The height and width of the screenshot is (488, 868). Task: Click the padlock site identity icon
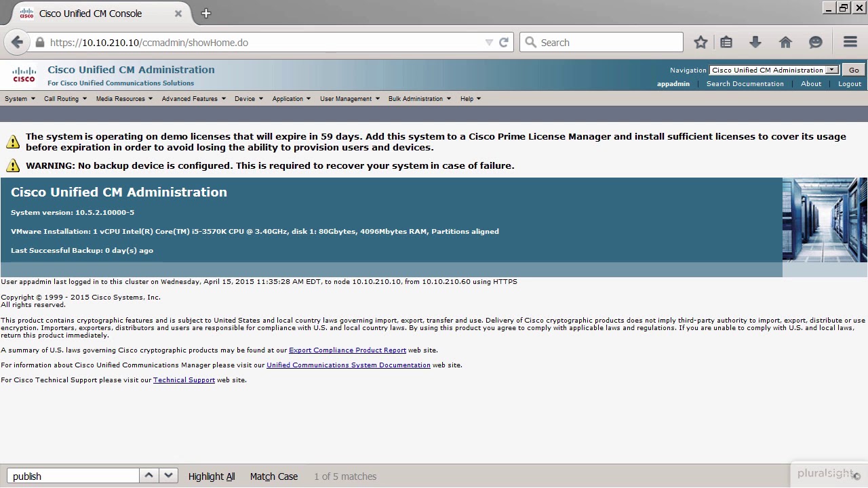(x=40, y=42)
